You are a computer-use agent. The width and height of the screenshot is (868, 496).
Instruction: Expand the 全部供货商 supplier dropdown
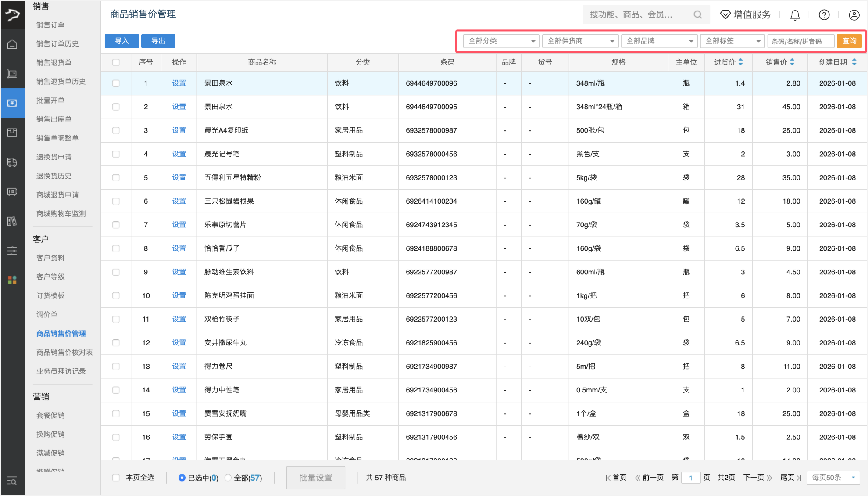[x=580, y=41]
